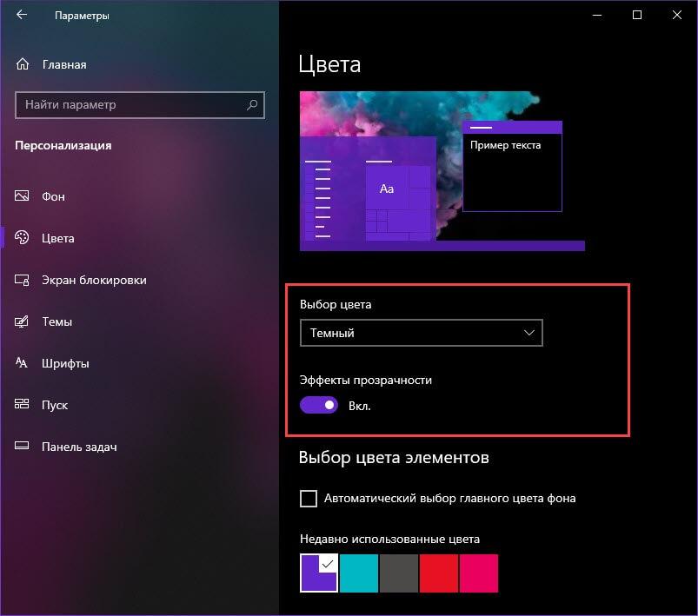Select Цвета in the sidebar
698x616 pixels.
[x=139, y=238]
